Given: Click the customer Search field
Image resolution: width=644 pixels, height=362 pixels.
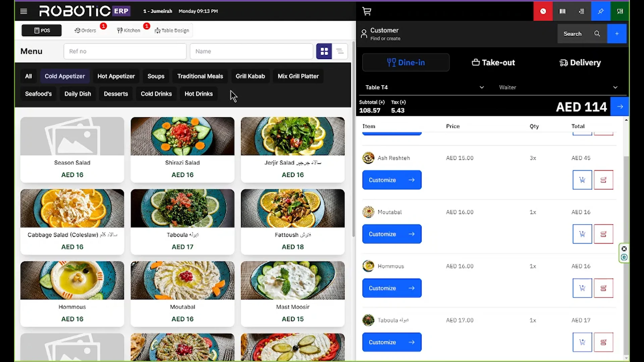Looking at the screenshot, I should 582,34.
